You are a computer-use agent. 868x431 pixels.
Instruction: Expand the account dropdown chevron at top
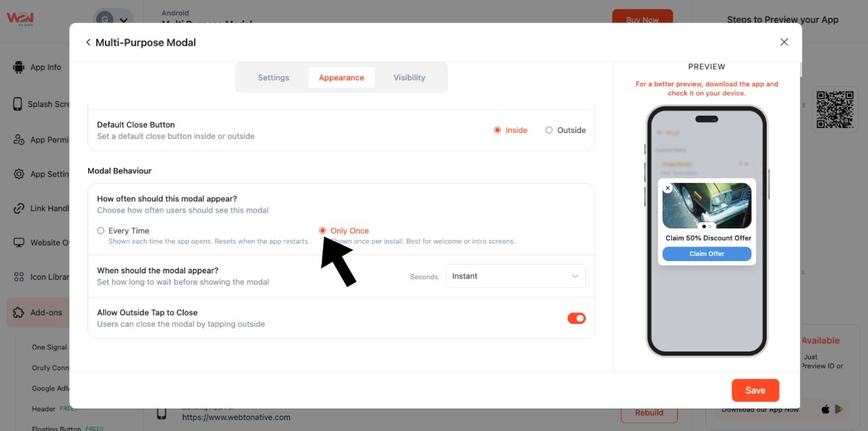pyautogui.click(x=124, y=21)
